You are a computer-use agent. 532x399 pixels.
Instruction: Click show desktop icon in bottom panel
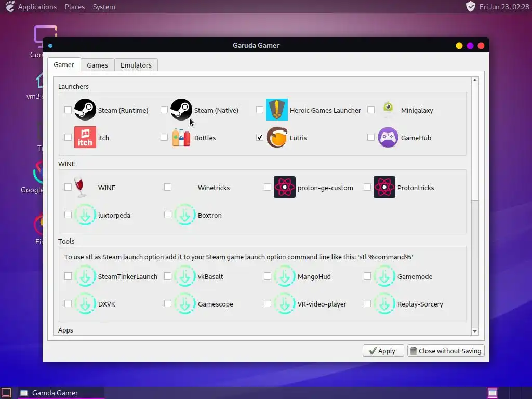(6, 393)
